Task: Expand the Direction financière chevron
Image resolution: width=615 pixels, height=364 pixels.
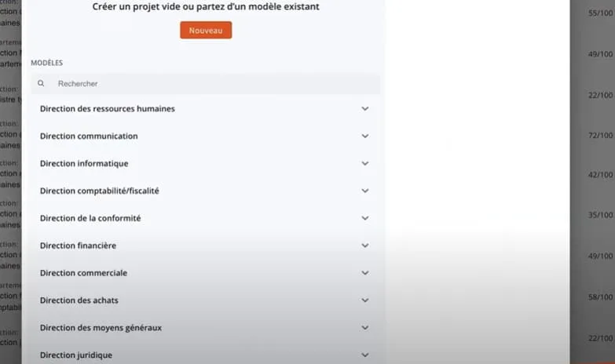Action: tap(365, 246)
